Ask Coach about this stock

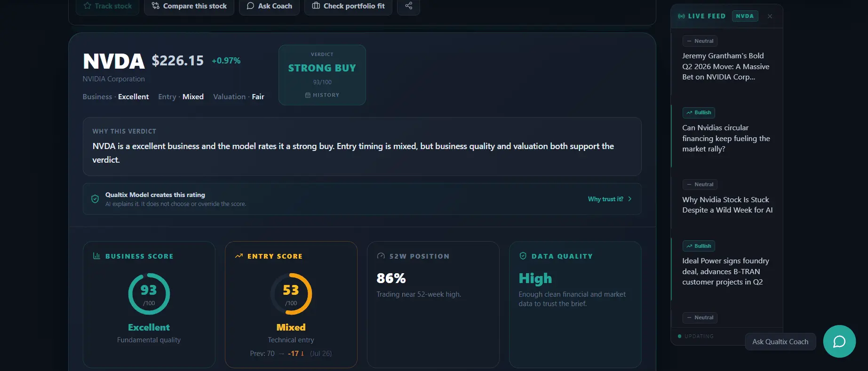(269, 6)
